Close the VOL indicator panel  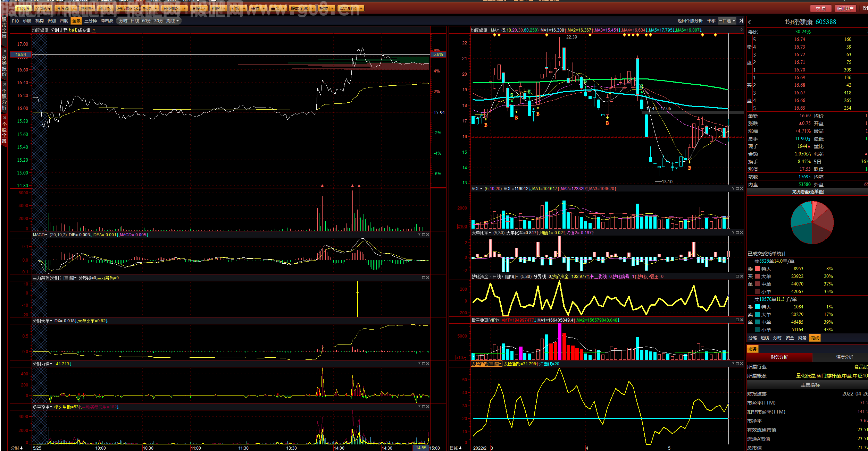(x=742, y=189)
